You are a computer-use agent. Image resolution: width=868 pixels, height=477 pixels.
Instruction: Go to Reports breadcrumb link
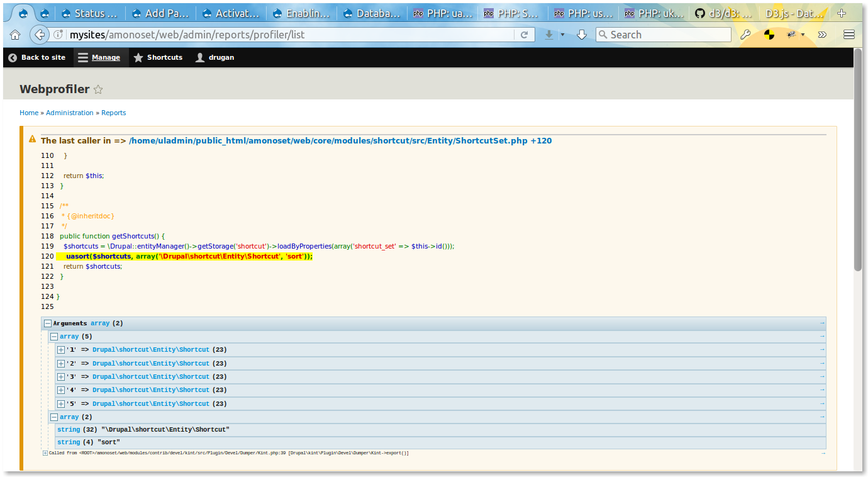tap(114, 113)
